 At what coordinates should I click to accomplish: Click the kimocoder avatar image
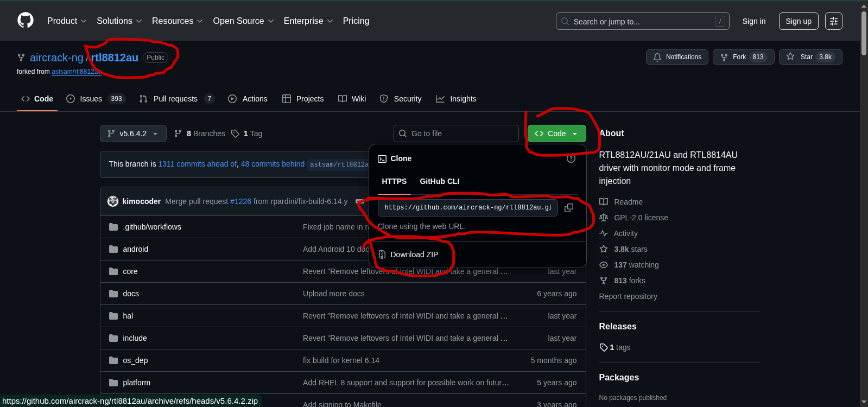click(113, 201)
